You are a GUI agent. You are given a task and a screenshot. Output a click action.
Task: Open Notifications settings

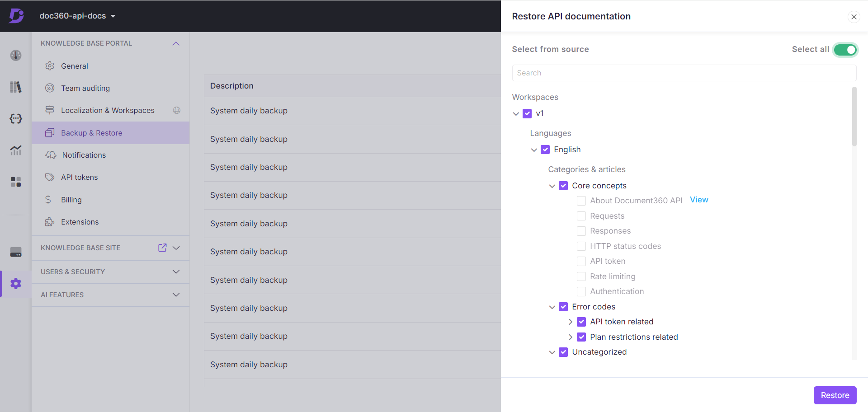tap(111, 155)
